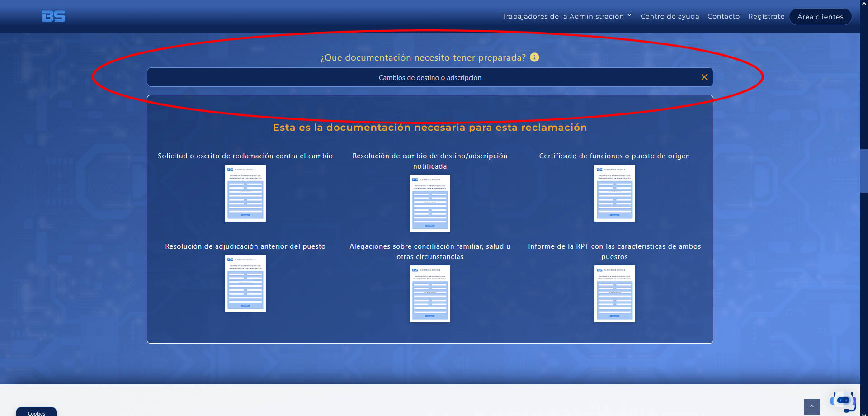The height and width of the screenshot is (416, 868).
Task: Open the chatbot robot assistant icon
Action: coord(844,401)
